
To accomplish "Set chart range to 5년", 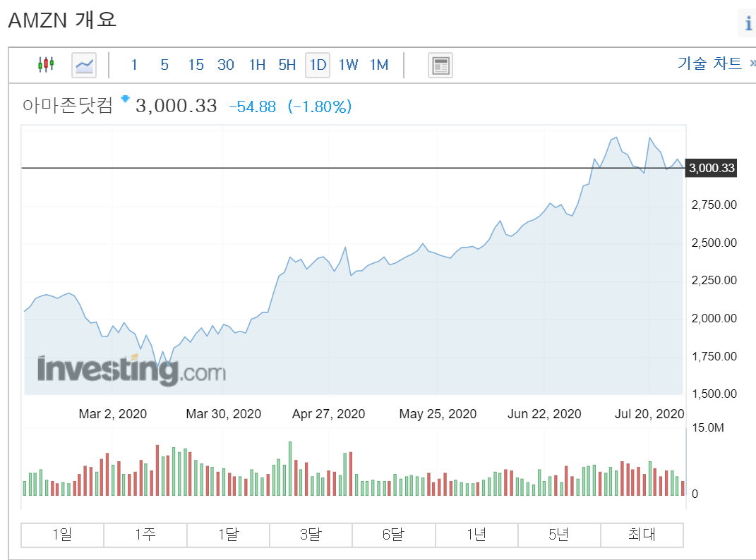I will click(559, 535).
